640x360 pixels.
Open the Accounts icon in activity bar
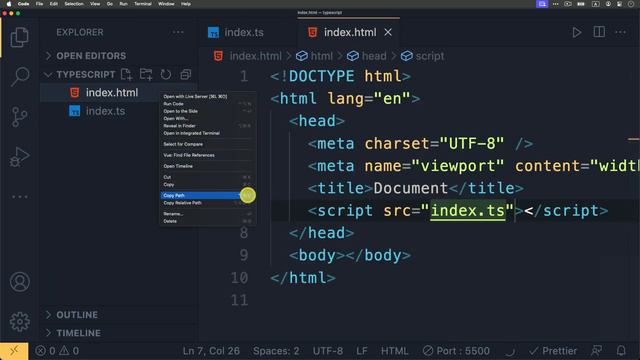click(x=19, y=282)
